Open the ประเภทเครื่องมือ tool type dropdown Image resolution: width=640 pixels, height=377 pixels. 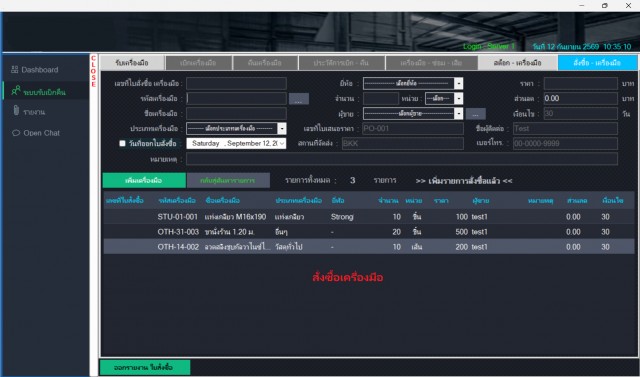236,129
